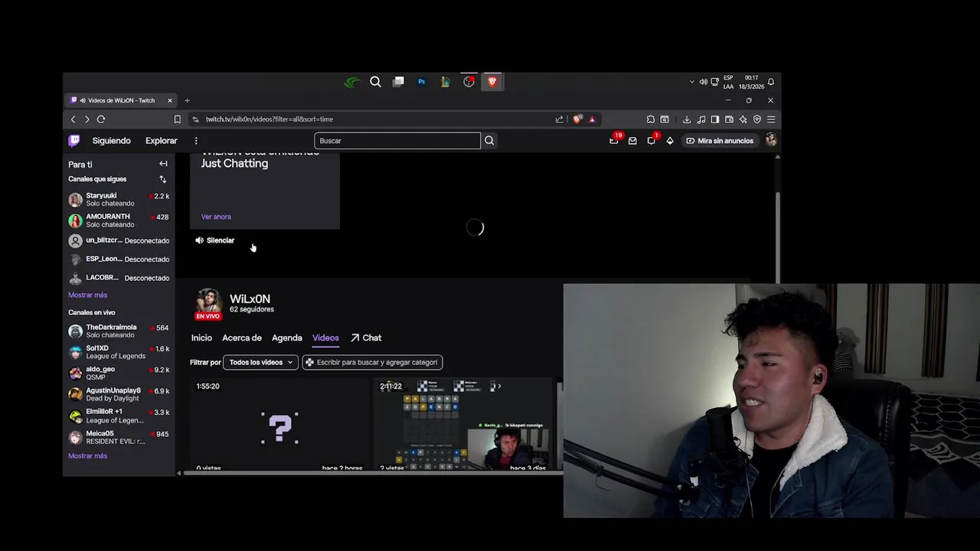980x551 pixels.
Task: Click the browser forward arrow
Action: (87, 119)
